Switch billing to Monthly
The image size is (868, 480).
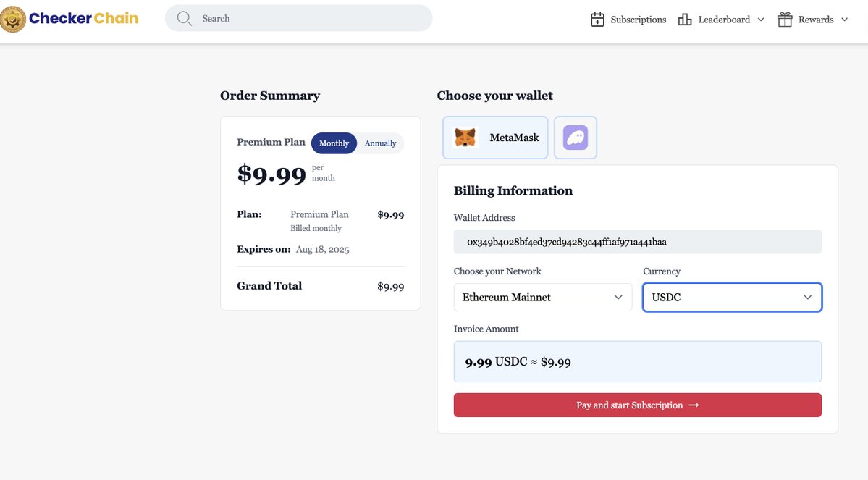click(x=334, y=143)
